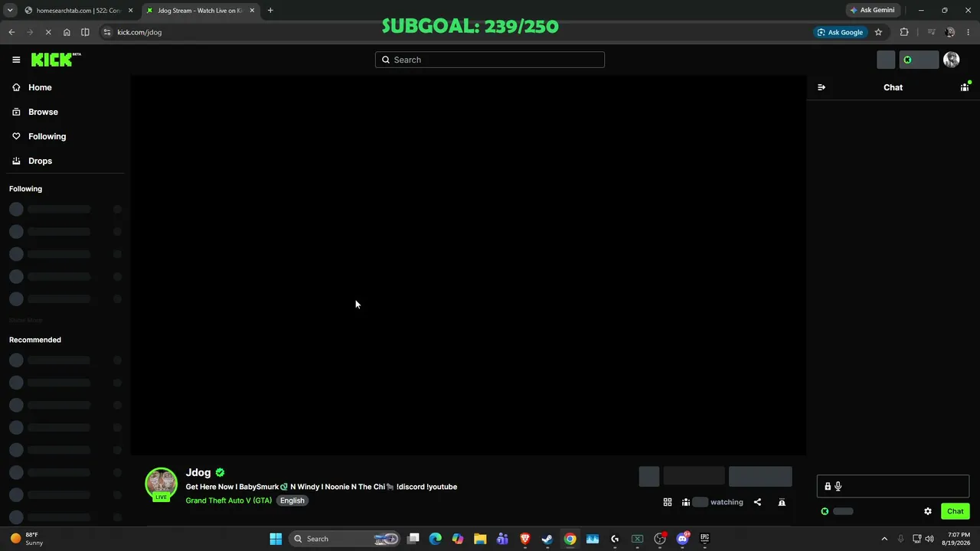This screenshot has width=980, height=551.
Task: Open the weather widget showing 88°F
Action: click(x=27, y=539)
